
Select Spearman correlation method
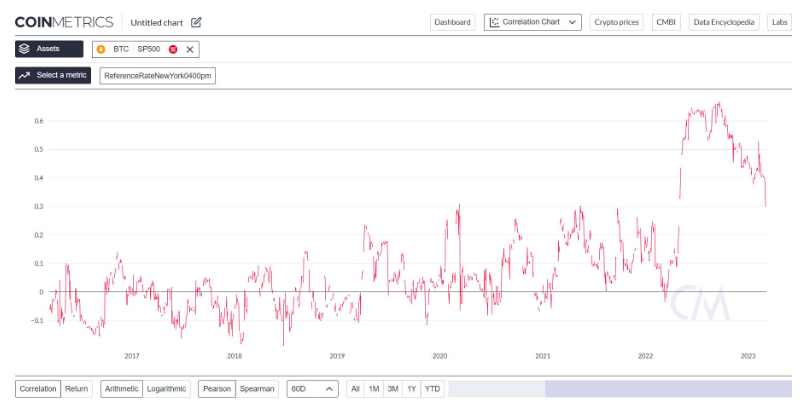pos(257,389)
